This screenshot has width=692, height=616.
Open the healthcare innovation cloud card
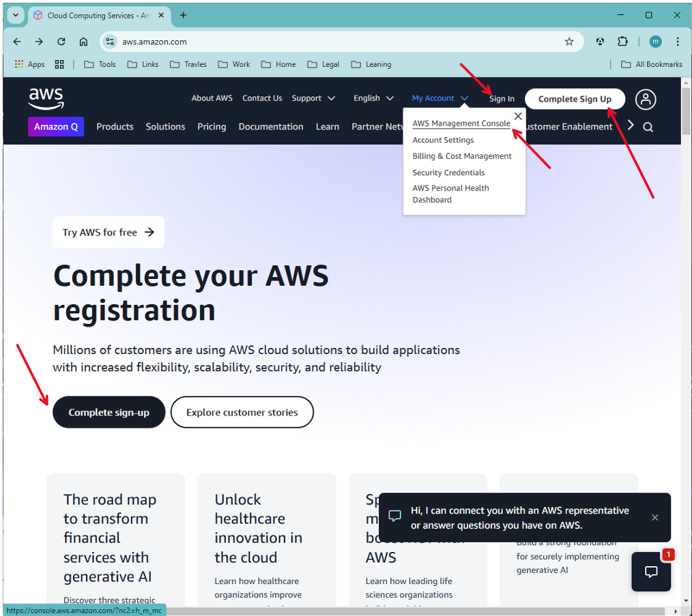[267, 539]
